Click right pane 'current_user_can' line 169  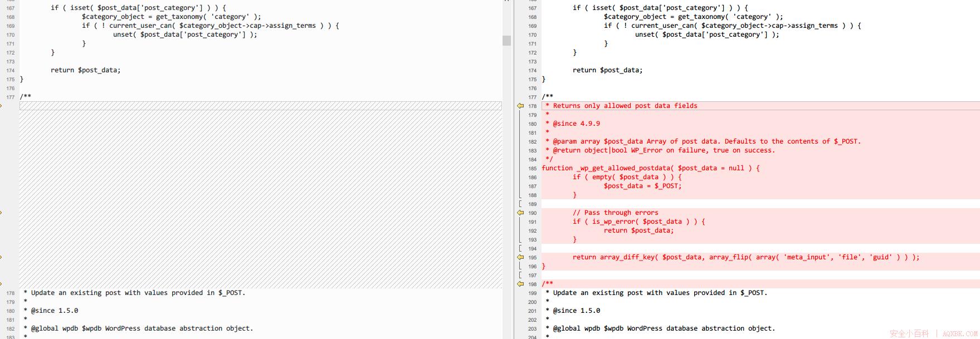coord(733,26)
